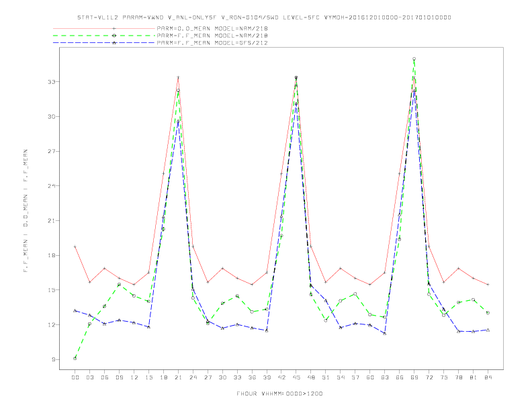Screen dimensions: 532x411
Task: Click green circle data point at hour 00
Action: pyautogui.click(x=75, y=359)
